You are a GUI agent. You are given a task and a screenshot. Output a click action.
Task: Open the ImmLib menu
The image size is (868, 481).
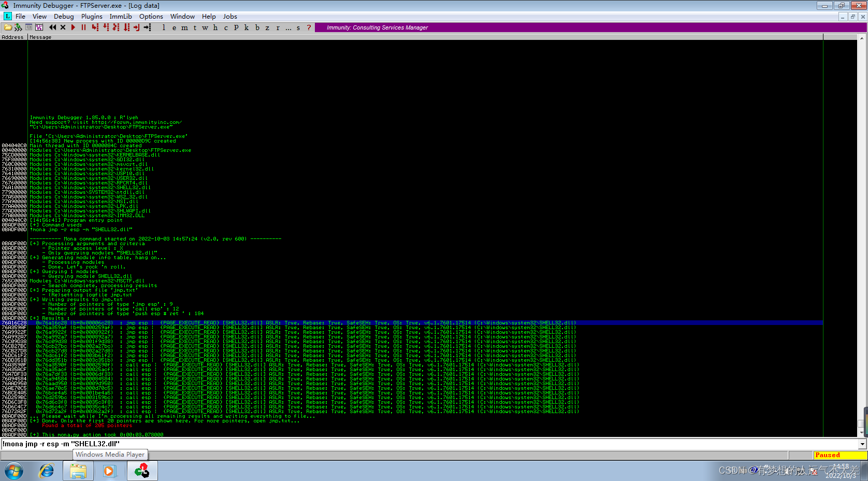click(x=121, y=17)
